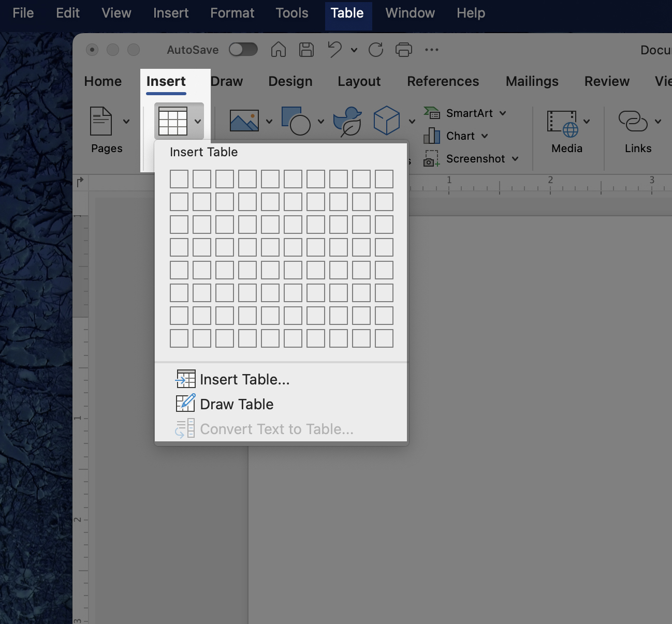The height and width of the screenshot is (624, 672).
Task: Click the Media icon
Action: [562, 123]
